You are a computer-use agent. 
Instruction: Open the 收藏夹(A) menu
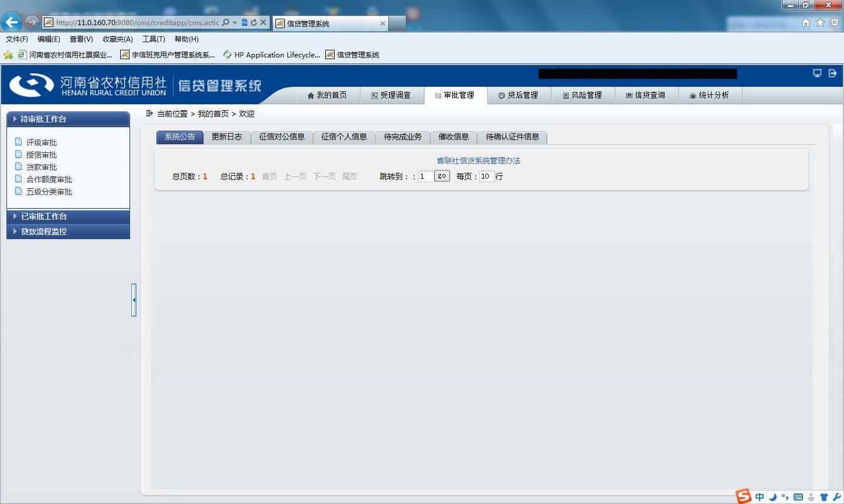coord(117,39)
